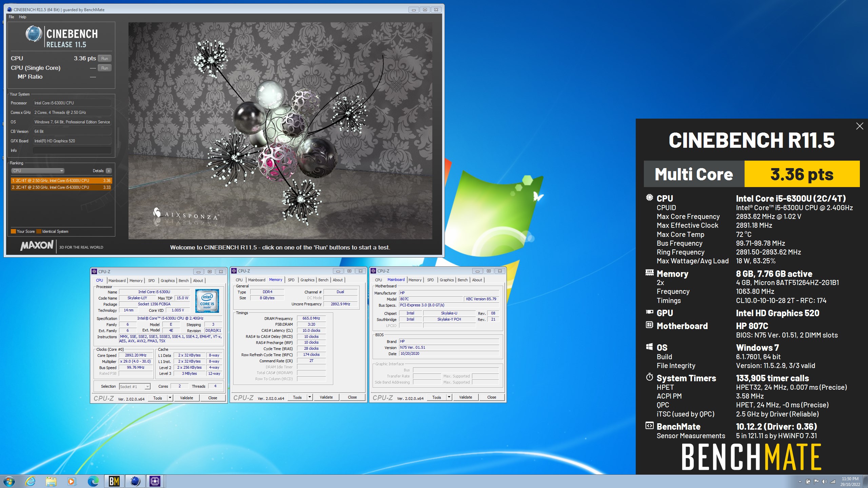Launch Internet Explorer from the taskbar
Viewport: 868px width, 488px height.
pyautogui.click(x=31, y=481)
